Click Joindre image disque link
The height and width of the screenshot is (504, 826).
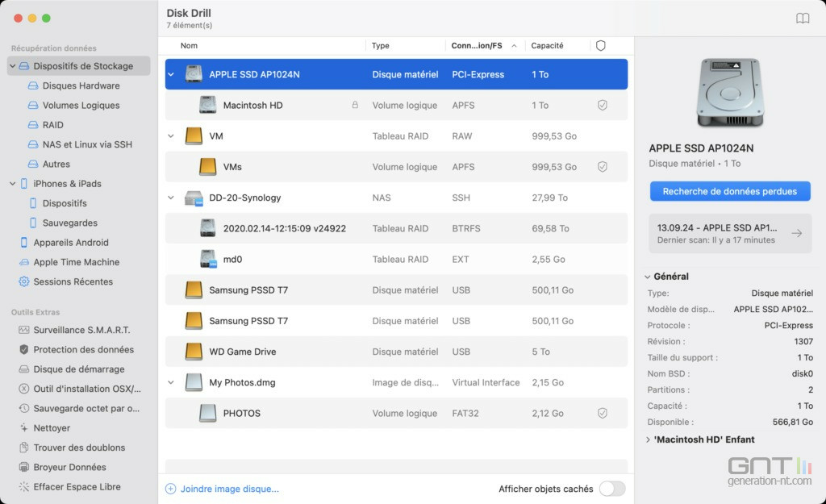point(229,489)
